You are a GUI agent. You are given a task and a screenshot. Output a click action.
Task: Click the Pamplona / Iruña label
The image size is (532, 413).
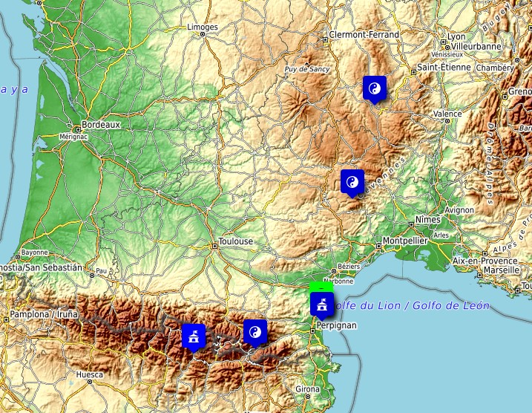42,316
